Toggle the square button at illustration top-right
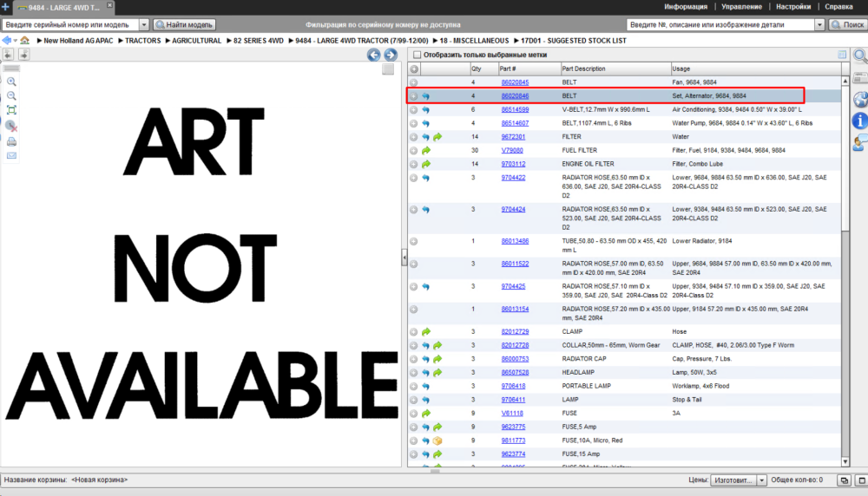Screen dimensions: 868x496 coord(388,69)
